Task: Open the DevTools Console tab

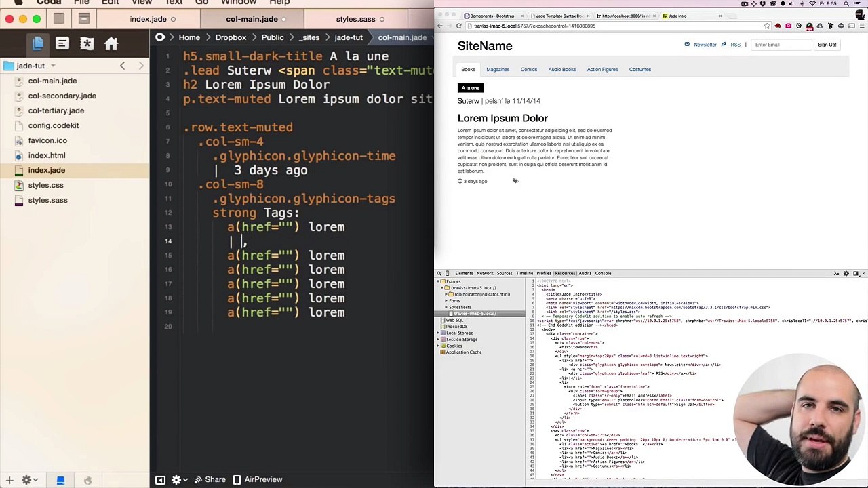Action: (x=603, y=273)
